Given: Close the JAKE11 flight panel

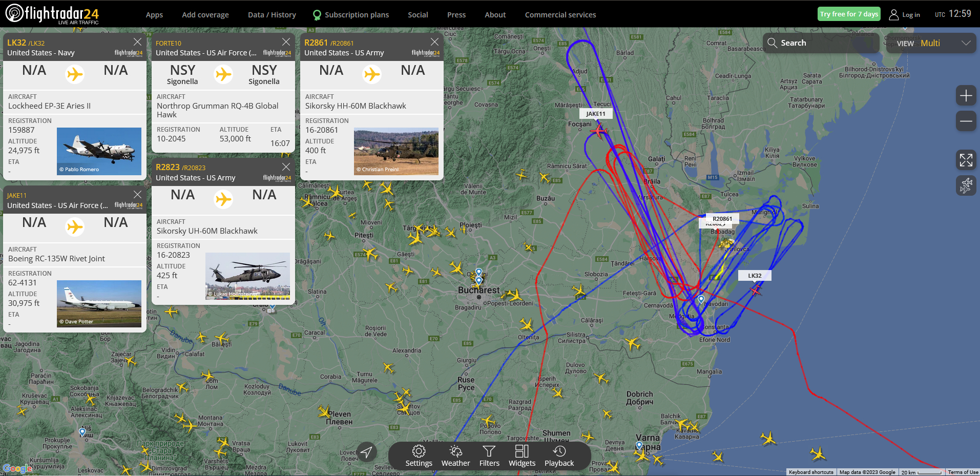Looking at the screenshot, I should (x=137, y=195).
